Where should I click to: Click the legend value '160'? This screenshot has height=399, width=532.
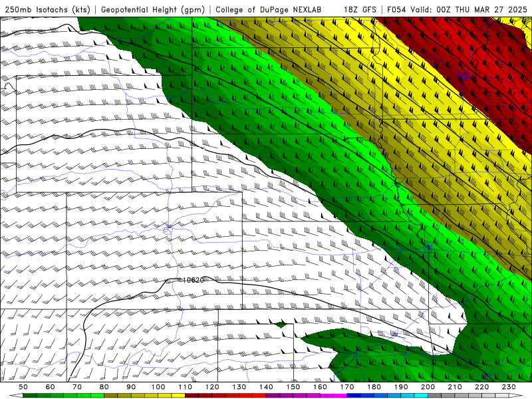(x=321, y=387)
